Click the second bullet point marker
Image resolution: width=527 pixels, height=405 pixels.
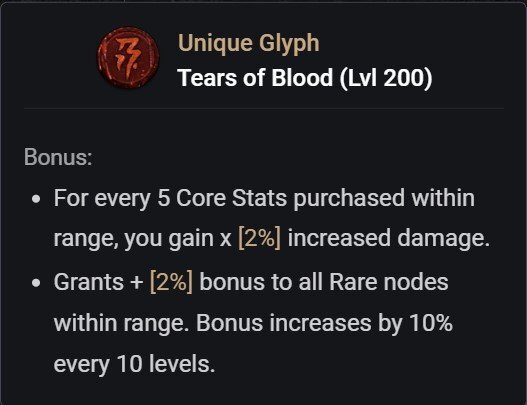36,283
